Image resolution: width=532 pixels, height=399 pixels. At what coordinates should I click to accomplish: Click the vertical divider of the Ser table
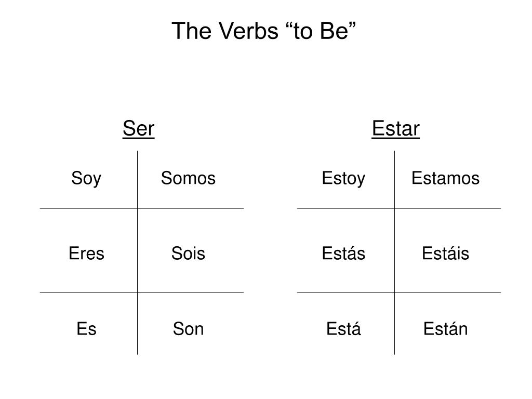pyautogui.click(x=137, y=253)
